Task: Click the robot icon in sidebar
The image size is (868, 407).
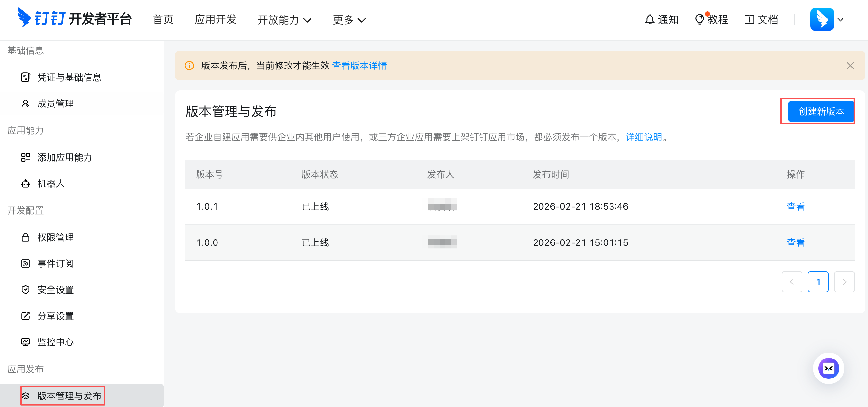Action: pyautogui.click(x=26, y=184)
